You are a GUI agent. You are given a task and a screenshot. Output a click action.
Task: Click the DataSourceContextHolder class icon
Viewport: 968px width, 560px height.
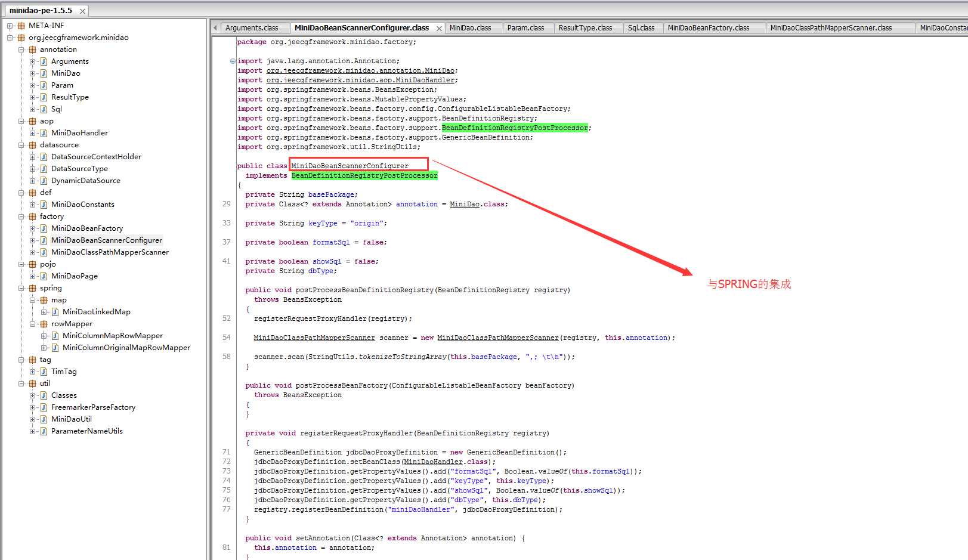coord(44,157)
